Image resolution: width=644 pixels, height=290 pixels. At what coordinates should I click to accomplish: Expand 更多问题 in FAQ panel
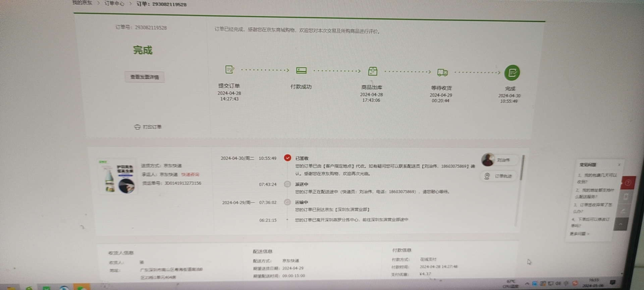tap(579, 234)
